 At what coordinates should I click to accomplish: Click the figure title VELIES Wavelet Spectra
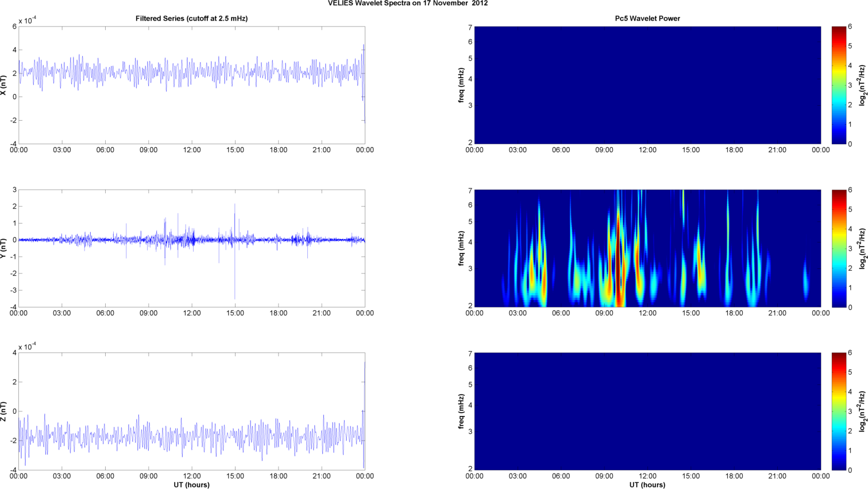408,3
